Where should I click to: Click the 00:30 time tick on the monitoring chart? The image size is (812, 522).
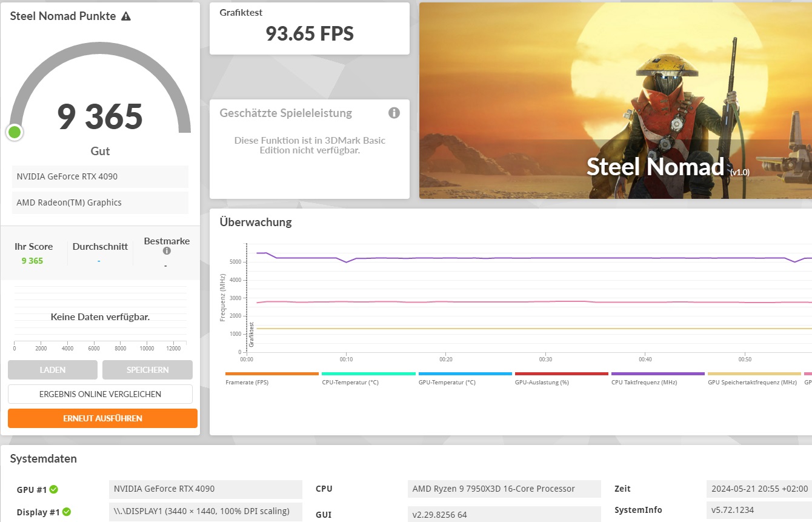pyautogui.click(x=545, y=360)
